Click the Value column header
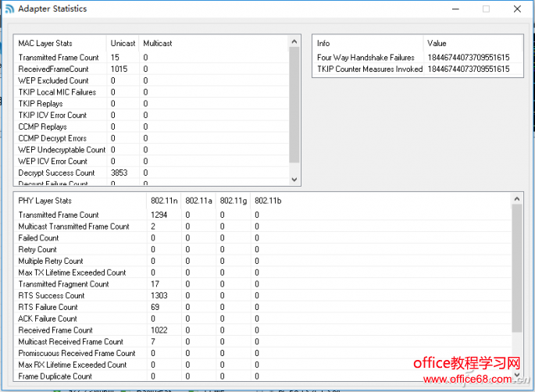Screen dimensions: 535x392 [473, 43]
